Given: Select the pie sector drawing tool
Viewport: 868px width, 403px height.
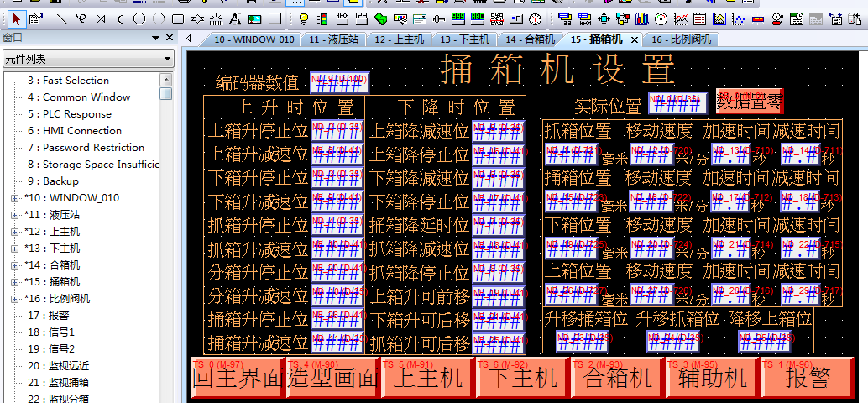Looking at the screenshot, I should pos(158,18).
